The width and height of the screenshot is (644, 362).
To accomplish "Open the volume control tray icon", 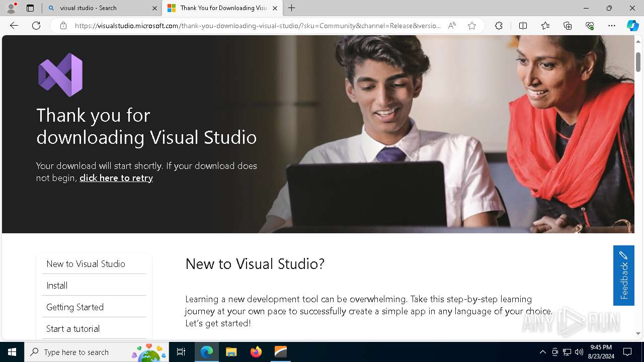I will 579,352.
